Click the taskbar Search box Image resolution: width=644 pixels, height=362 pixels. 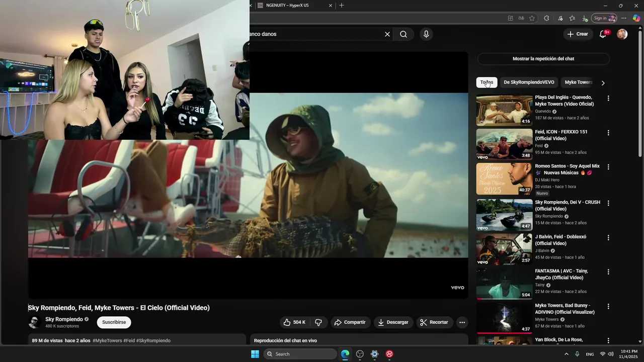[300, 354]
